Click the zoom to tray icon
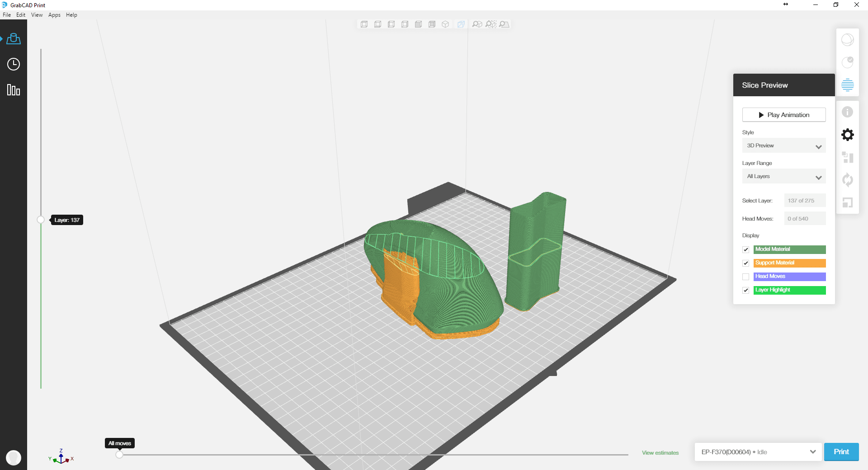Image resolution: width=868 pixels, height=470 pixels. coord(504,24)
